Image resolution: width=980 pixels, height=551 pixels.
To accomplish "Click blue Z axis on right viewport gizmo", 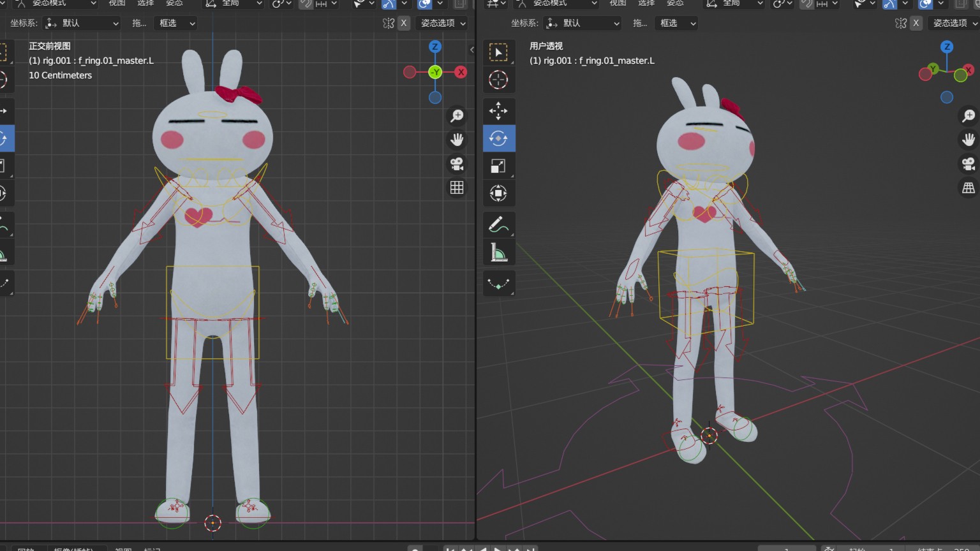I will [x=947, y=47].
